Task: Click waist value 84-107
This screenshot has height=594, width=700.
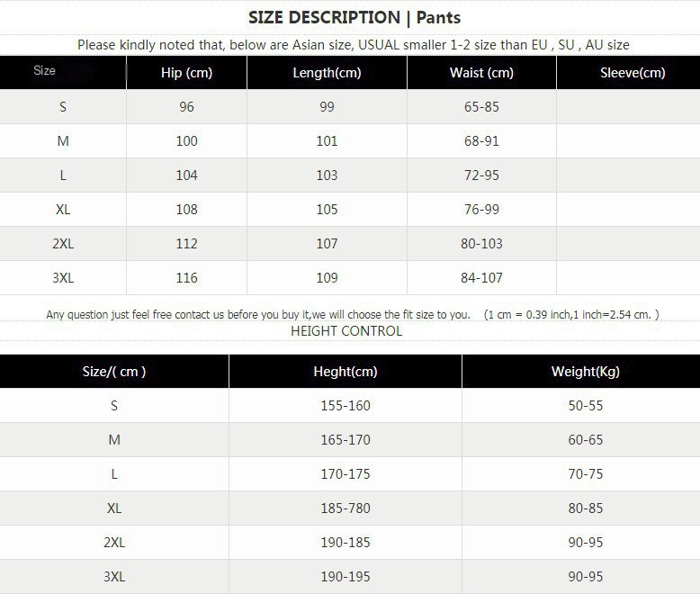Action: click(x=481, y=278)
